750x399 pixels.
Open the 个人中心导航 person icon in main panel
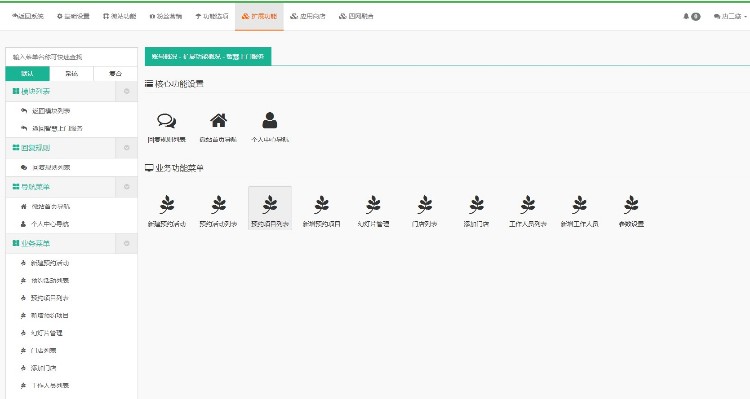tap(270, 120)
